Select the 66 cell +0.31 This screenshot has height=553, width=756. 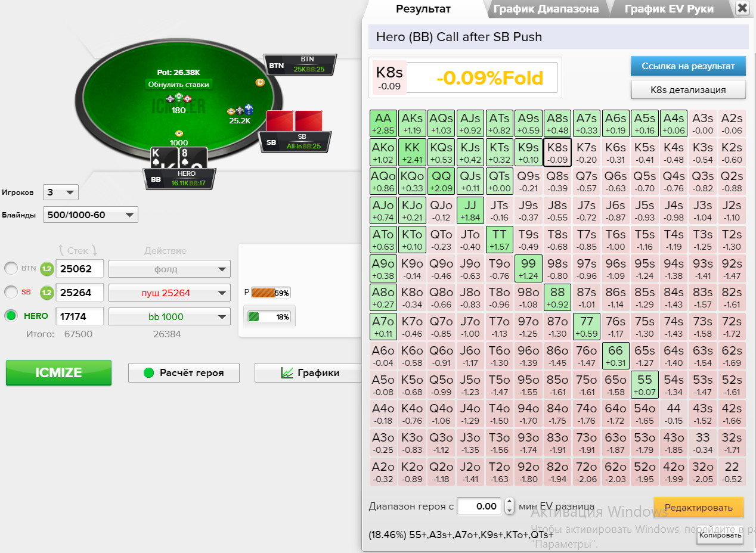[x=615, y=356]
